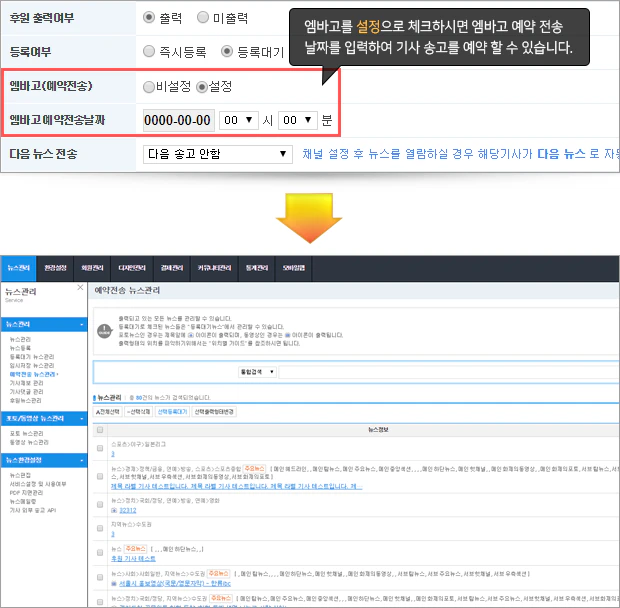Screen dimensions: 620x608
Task: Switch to the 커뮤니티관리 top tab
Action: (x=214, y=268)
